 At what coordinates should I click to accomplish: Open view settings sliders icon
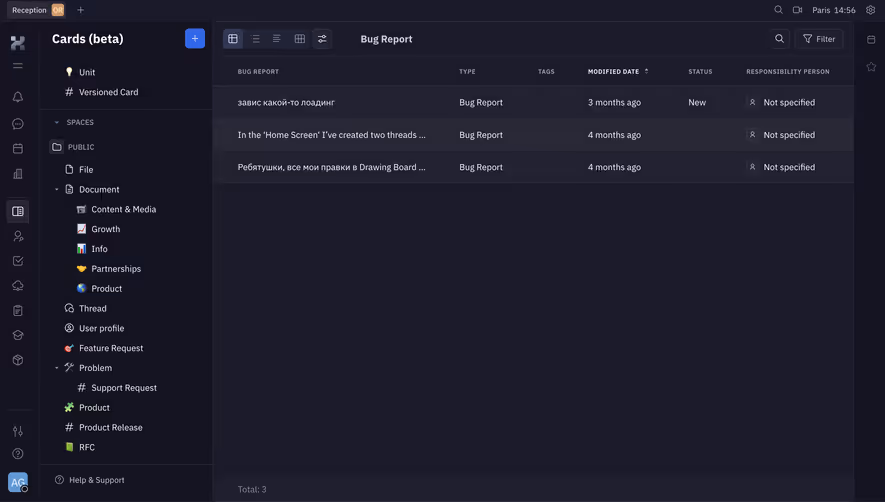pyautogui.click(x=322, y=38)
